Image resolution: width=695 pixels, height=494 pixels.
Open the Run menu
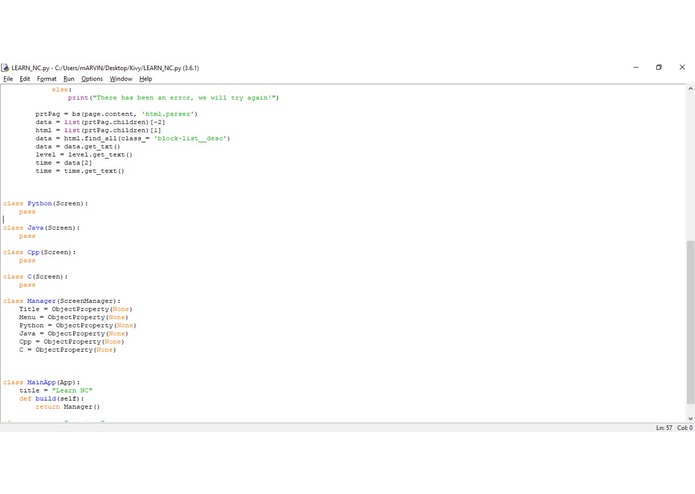pyautogui.click(x=69, y=79)
